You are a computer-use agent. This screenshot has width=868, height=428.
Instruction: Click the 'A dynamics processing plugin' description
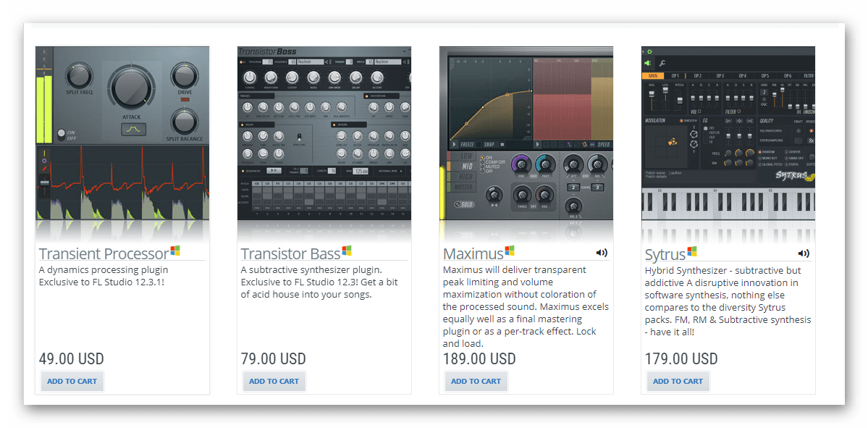point(104,276)
